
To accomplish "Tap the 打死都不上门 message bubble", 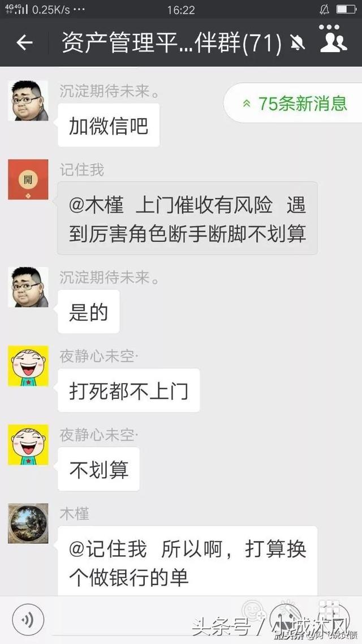I will pos(129,390).
